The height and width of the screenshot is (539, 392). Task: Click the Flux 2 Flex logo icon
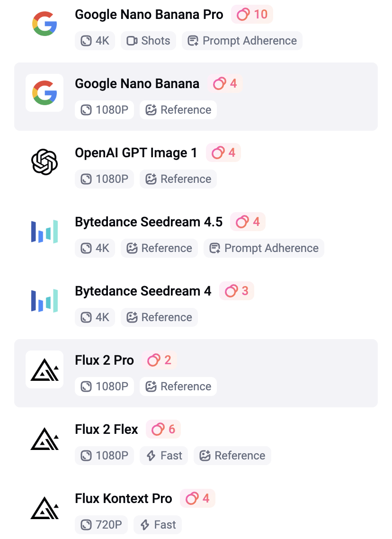coord(45,439)
